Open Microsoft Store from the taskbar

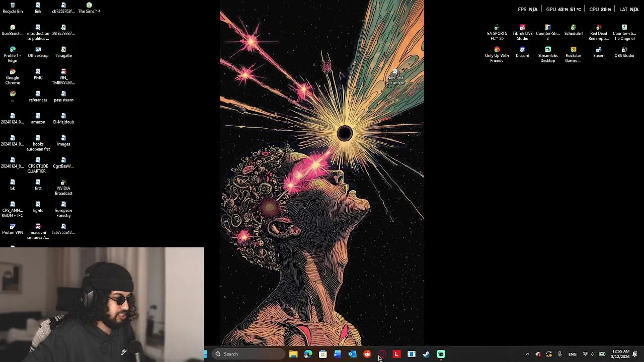[x=323, y=354]
